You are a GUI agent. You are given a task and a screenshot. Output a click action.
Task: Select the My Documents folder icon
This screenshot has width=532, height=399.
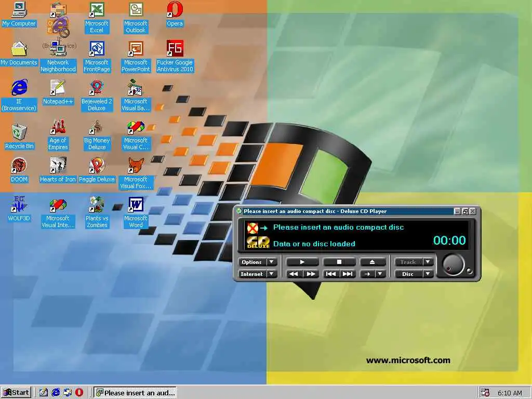click(19, 54)
